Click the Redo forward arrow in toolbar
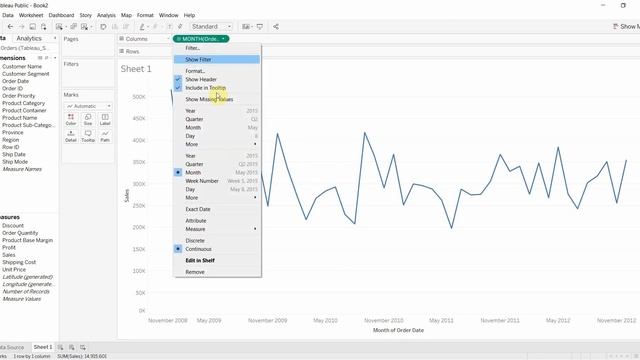The width and height of the screenshot is (640, 360). click(22, 27)
